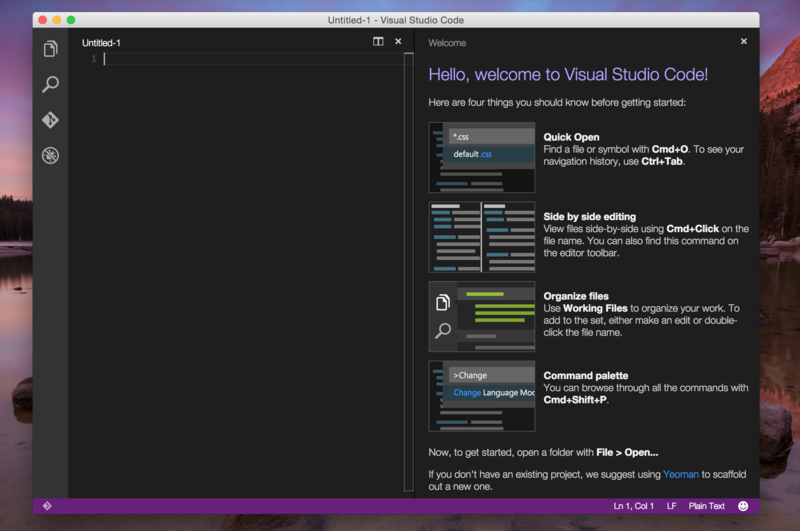Click the green maximize window button
Screen dimensions: 800x531
tap(71, 20)
